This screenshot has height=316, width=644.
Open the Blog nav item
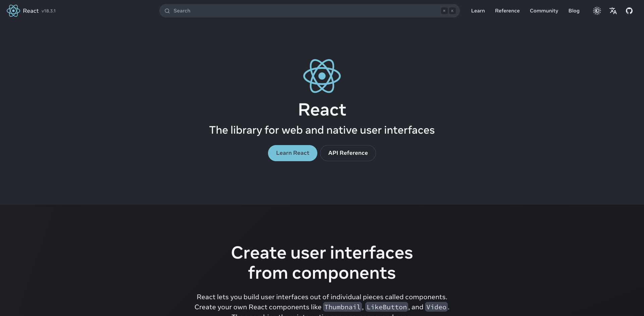[574, 11]
